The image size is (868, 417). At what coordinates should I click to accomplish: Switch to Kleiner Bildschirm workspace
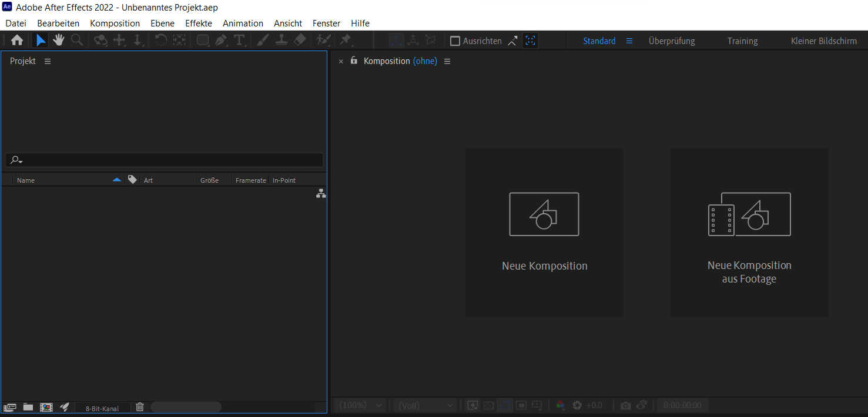[x=824, y=41]
